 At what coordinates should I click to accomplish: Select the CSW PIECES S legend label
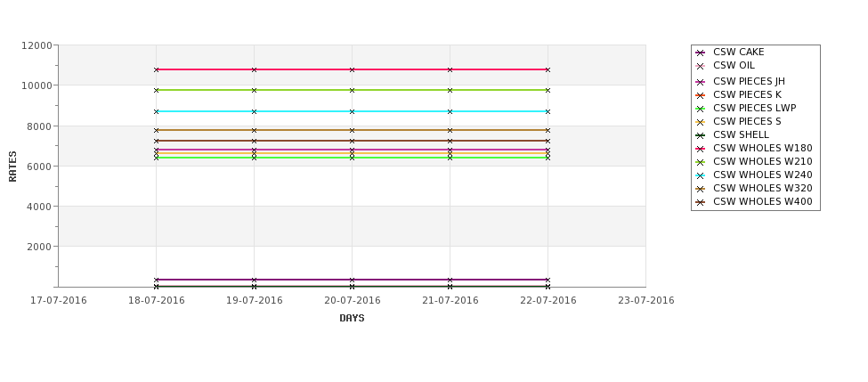pyautogui.click(x=747, y=122)
